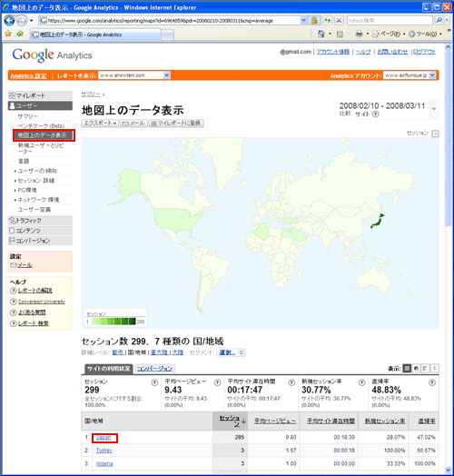Select the browser tab 地図上のデータ表示 - Google Analytics
The height and width of the screenshot is (476, 454).
tap(95, 35)
